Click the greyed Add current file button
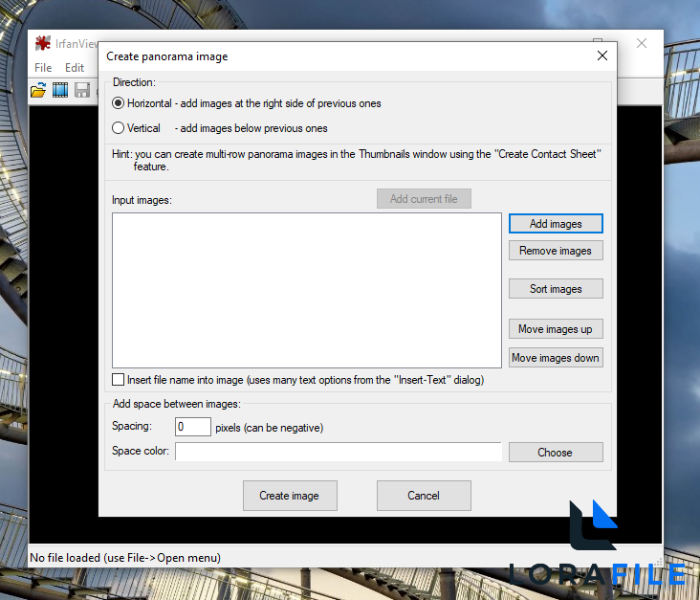The image size is (700, 600). click(424, 199)
